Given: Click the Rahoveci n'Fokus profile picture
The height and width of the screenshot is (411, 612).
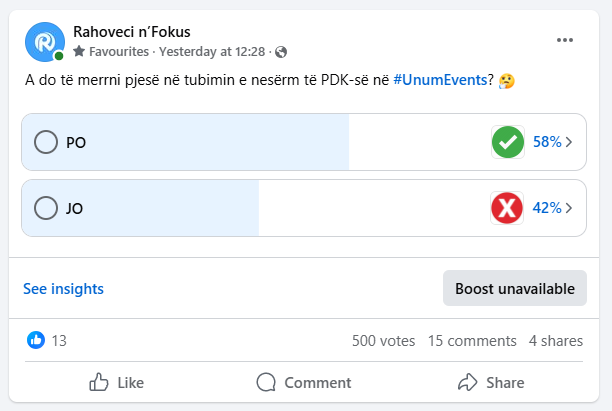Looking at the screenshot, I should pos(45,42).
